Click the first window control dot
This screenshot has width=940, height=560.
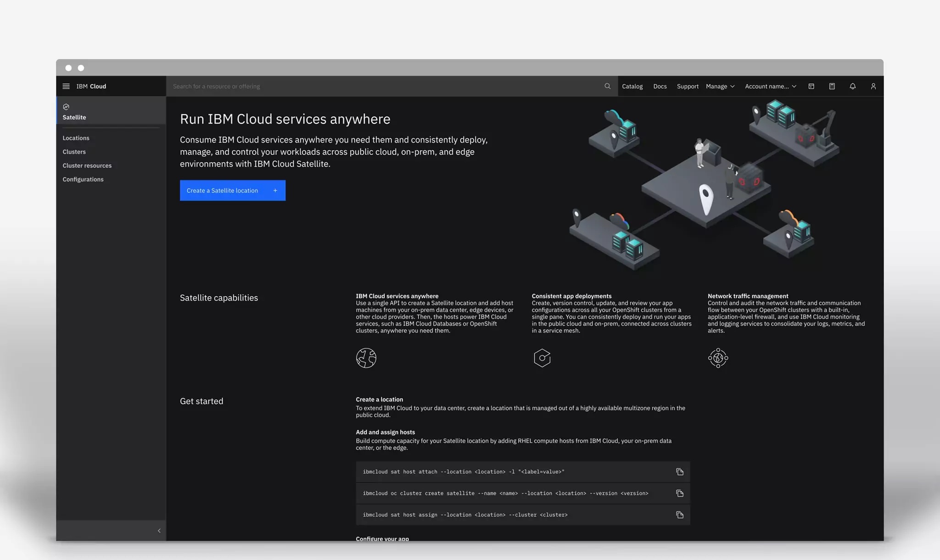[x=68, y=68]
